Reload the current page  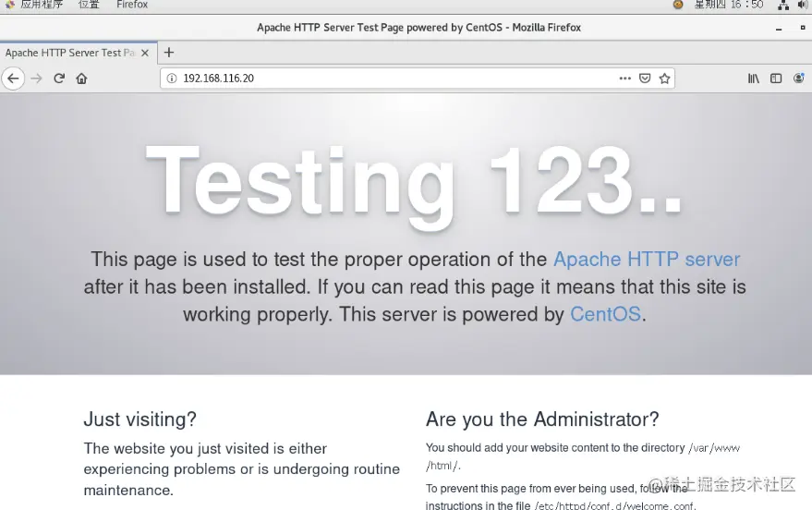(x=59, y=79)
